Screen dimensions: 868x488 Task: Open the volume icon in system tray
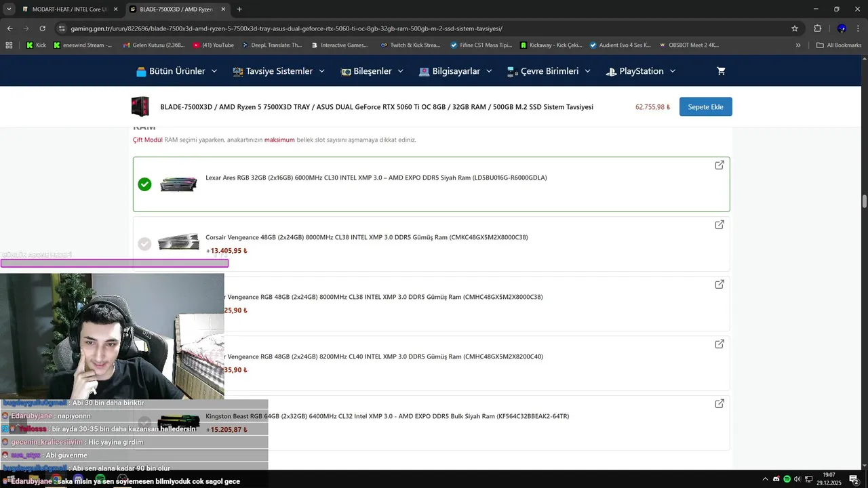[797, 479]
